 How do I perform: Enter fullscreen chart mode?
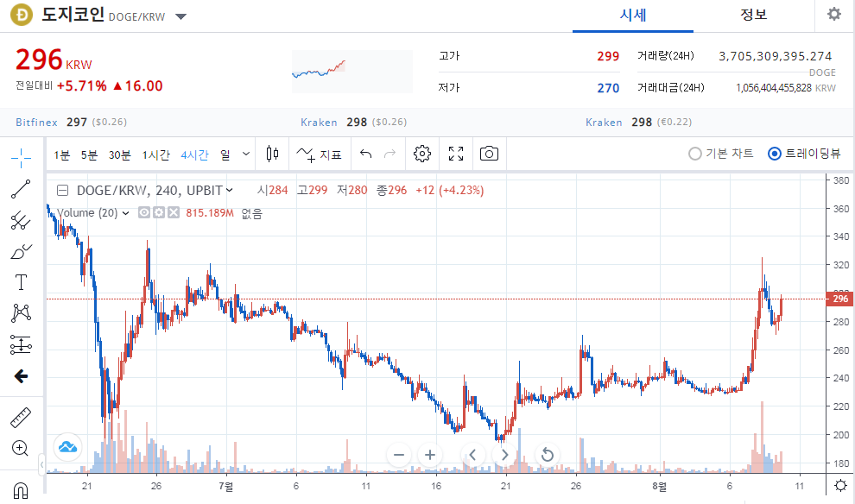[456, 154]
